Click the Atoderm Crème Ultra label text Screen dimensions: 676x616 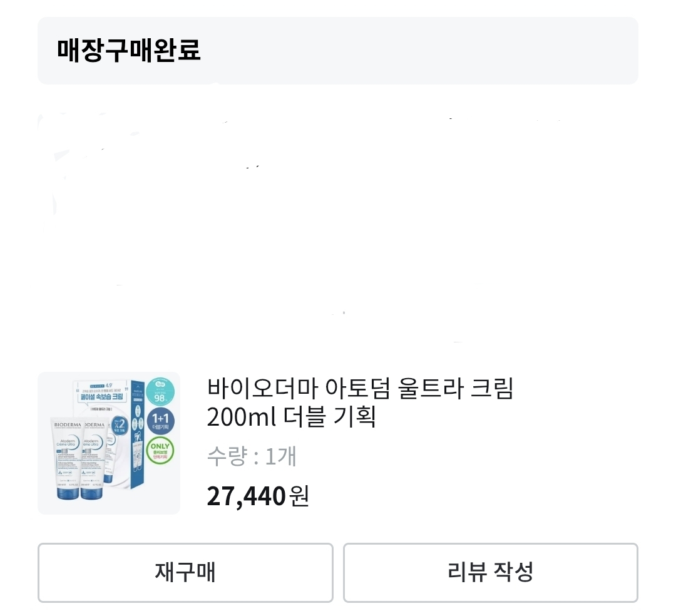click(x=67, y=443)
